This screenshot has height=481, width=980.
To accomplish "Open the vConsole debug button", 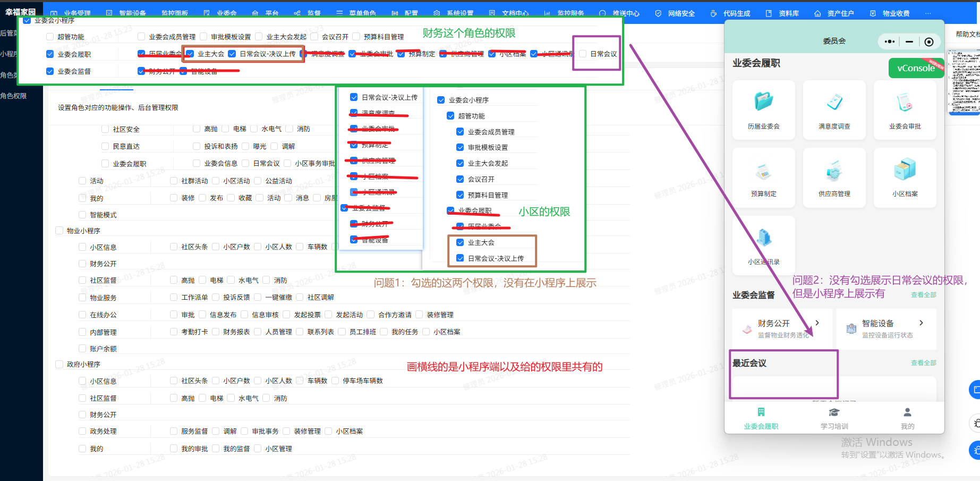I will tap(916, 68).
